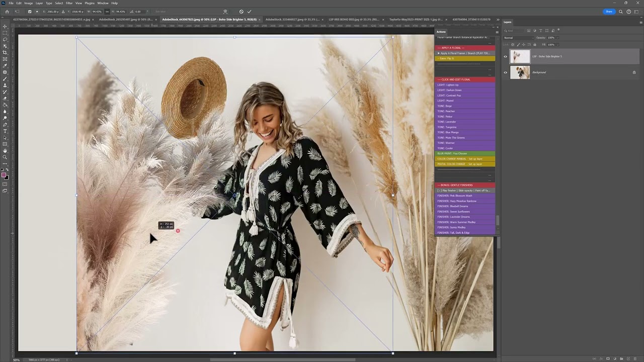
Task: Filter layers by adjustment layer icon
Action: [535, 31]
